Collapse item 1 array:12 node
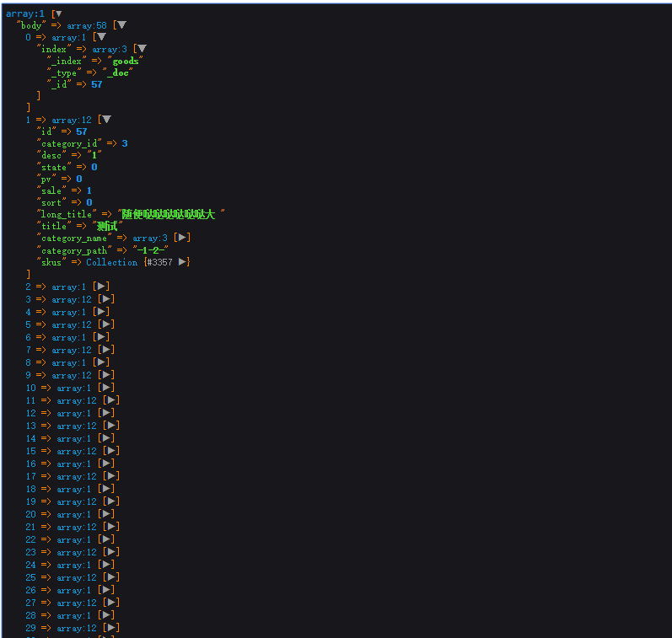672x638 pixels. point(107,120)
